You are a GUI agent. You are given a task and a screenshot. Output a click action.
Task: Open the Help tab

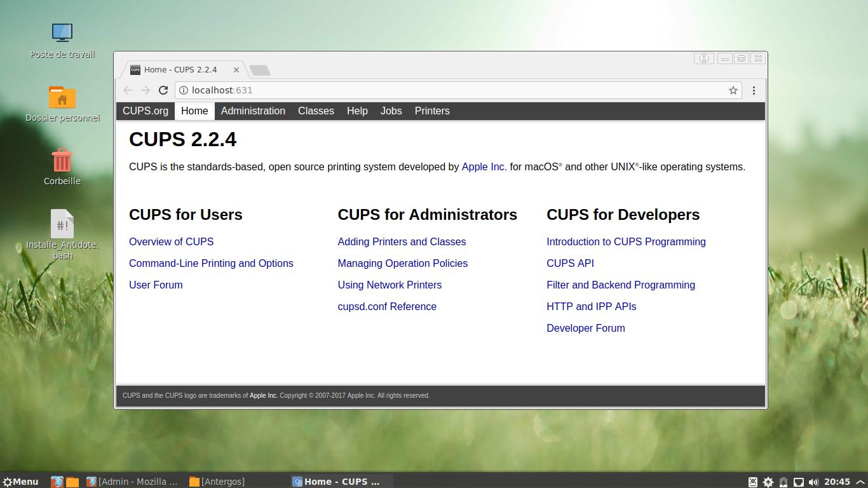(x=357, y=111)
